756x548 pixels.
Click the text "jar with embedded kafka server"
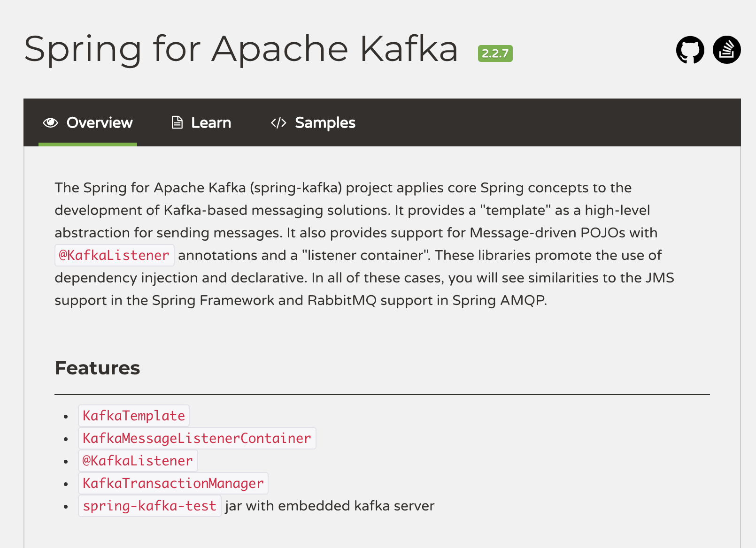click(330, 506)
